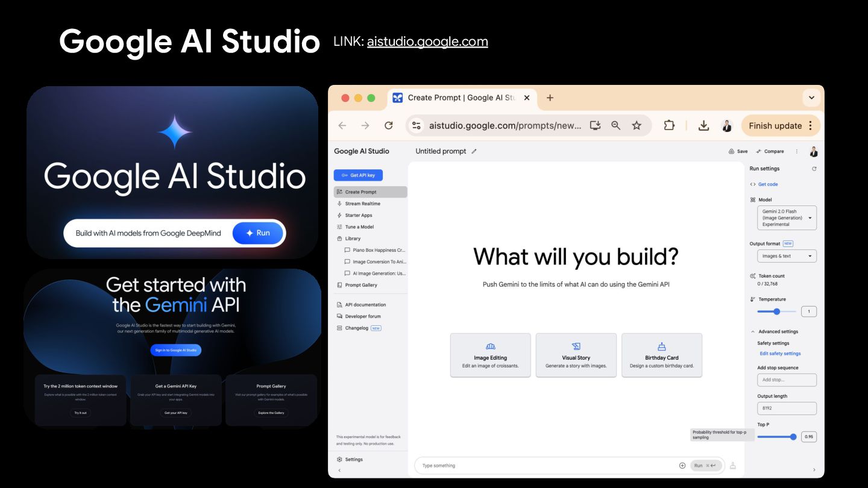
Task: Open a new browser tab with plus icon
Action: (x=550, y=98)
